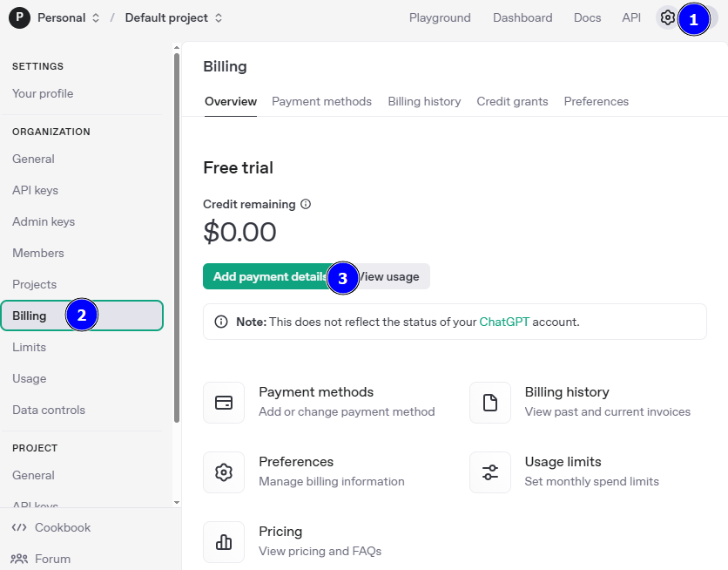
Task: Open the Credit grants tab
Action: [x=512, y=101]
